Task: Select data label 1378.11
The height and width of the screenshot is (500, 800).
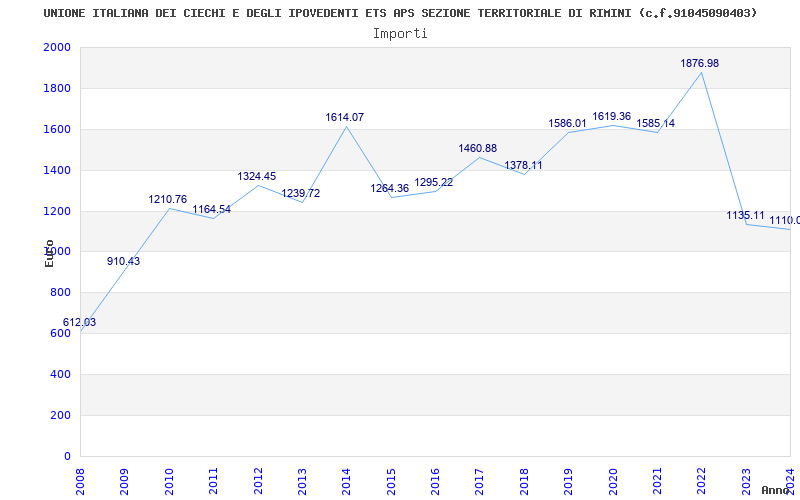Action: (x=523, y=165)
